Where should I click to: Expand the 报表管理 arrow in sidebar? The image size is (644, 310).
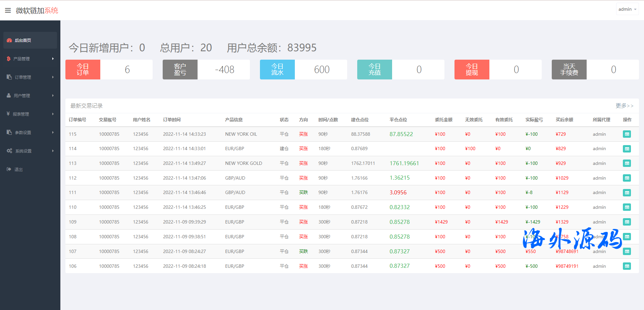pos(53,114)
